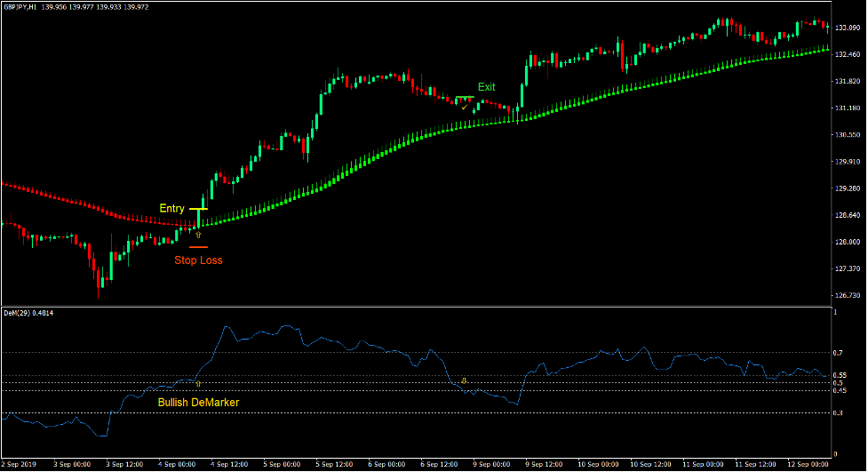The width and height of the screenshot is (868, 472).
Task: Click the 9 Sep 12:00 time label
Action: point(544,464)
